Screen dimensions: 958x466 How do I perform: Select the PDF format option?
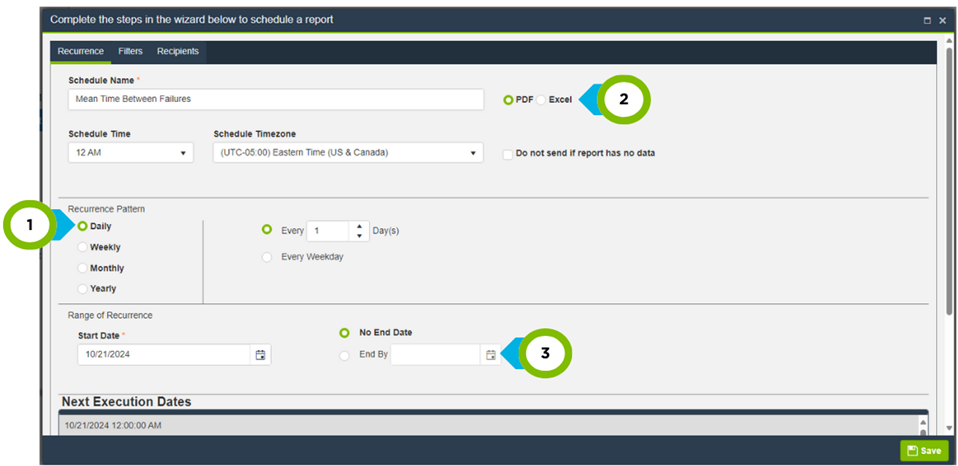[509, 100]
